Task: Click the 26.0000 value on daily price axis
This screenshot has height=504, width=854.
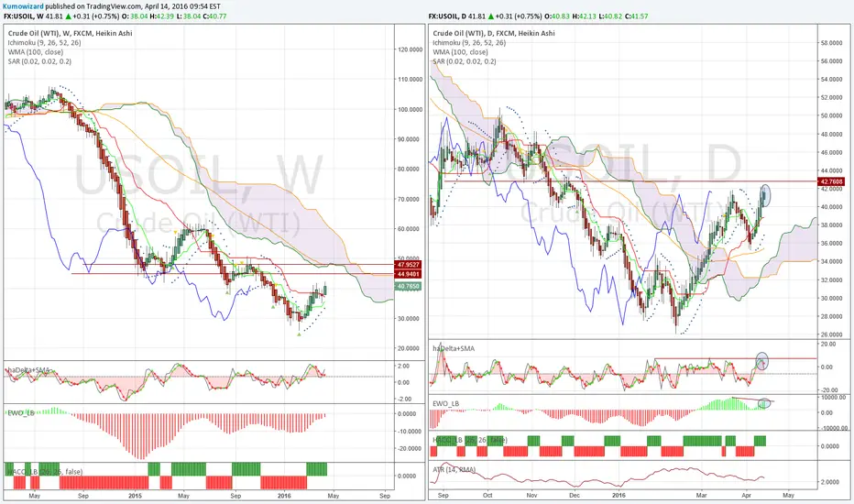Action: click(832, 334)
